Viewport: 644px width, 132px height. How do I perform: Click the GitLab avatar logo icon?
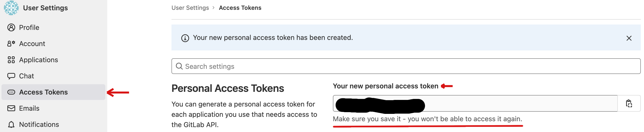[11, 8]
